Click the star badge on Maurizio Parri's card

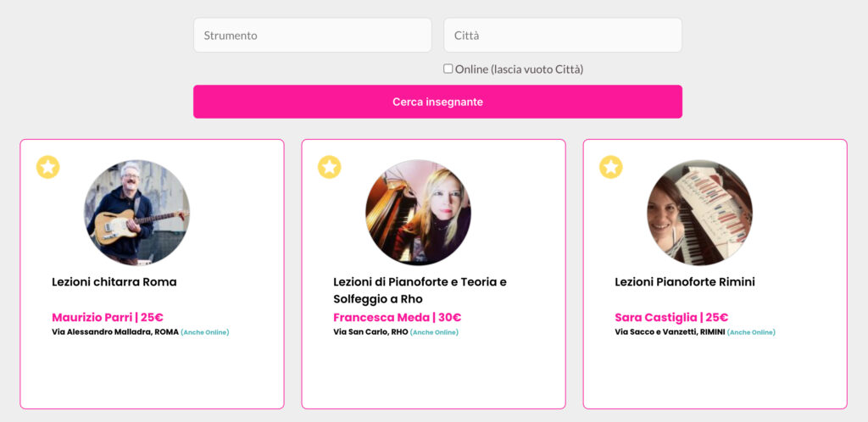(x=48, y=167)
